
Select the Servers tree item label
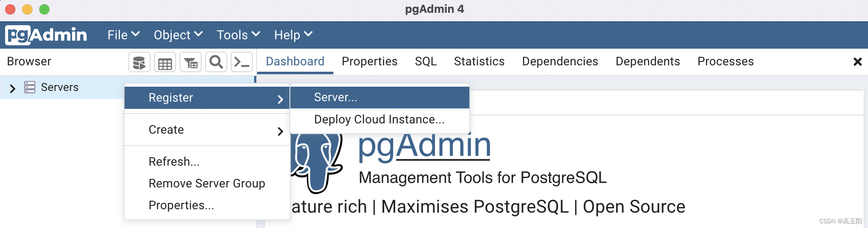60,87
